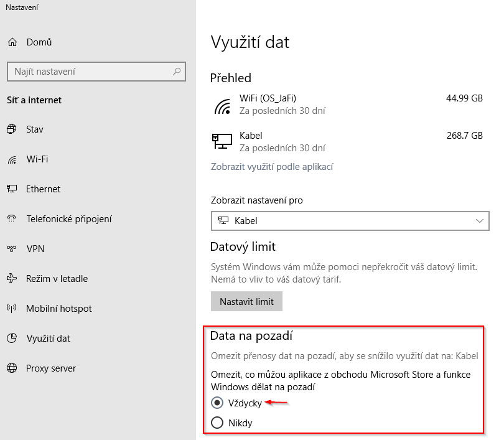Click the Nastavit limit button
The height and width of the screenshot is (440, 504).
(246, 301)
